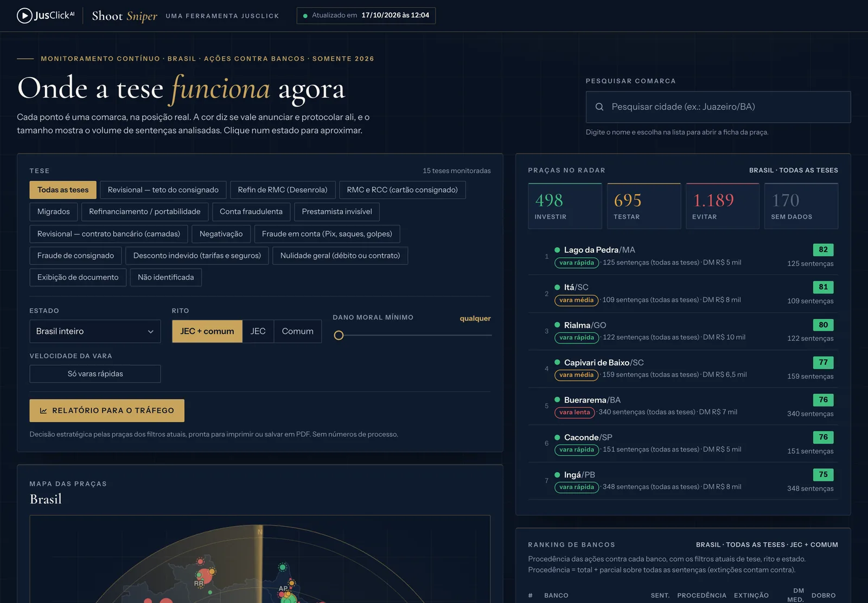Click the vara lenta tag
868x603 pixels.
coord(575,412)
